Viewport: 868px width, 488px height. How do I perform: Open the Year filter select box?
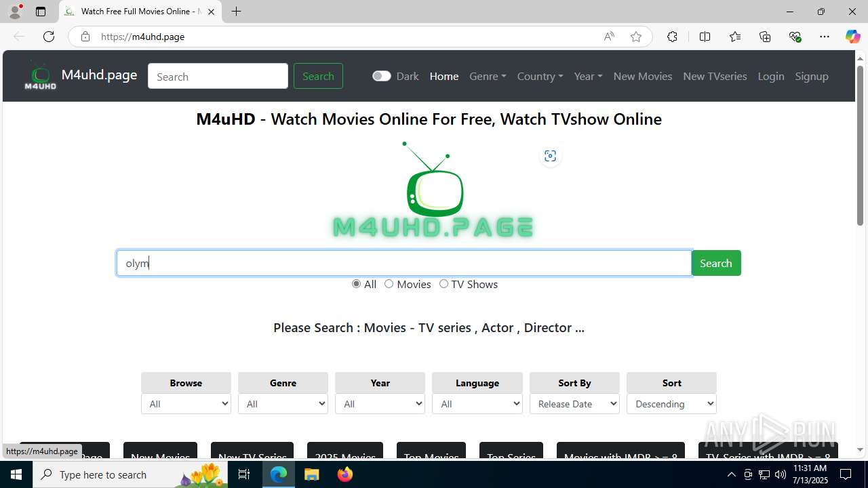click(380, 404)
